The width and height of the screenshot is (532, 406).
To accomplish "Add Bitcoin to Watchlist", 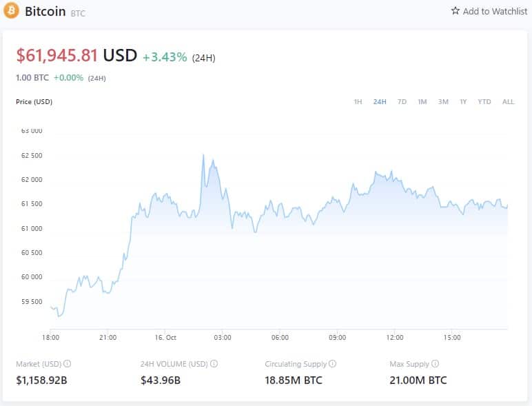I will (x=489, y=11).
